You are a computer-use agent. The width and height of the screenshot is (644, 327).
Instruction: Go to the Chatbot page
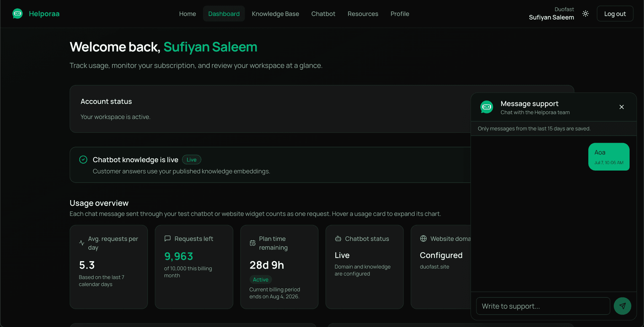[x=323, y=14]
